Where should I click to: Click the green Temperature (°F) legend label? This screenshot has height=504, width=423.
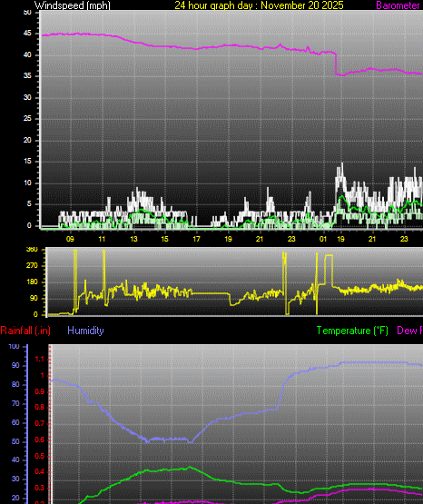[352, 331]
